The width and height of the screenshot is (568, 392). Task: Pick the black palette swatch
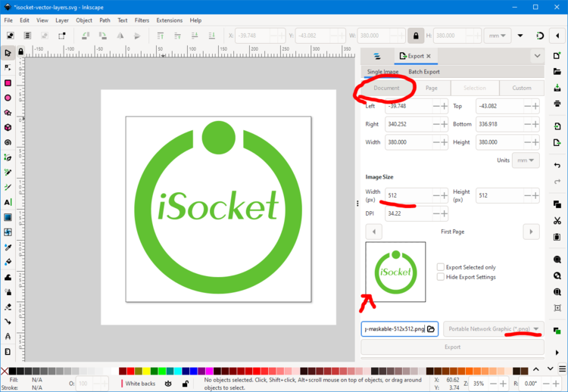[12, 371]
